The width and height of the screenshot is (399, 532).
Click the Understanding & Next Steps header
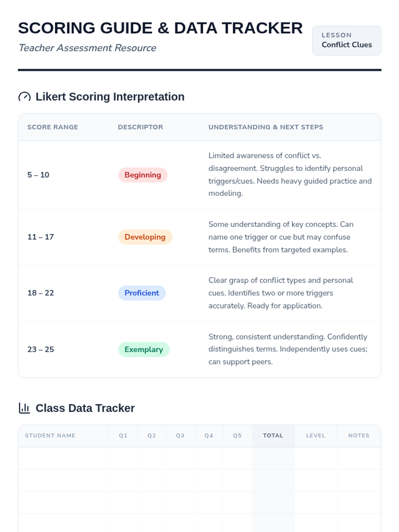coord(266,127)
